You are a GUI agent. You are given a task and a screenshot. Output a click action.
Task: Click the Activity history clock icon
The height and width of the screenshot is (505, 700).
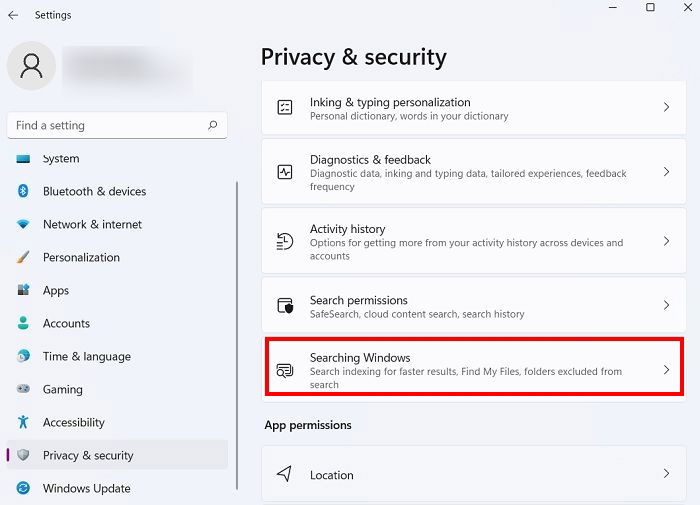tap(285, 241)
